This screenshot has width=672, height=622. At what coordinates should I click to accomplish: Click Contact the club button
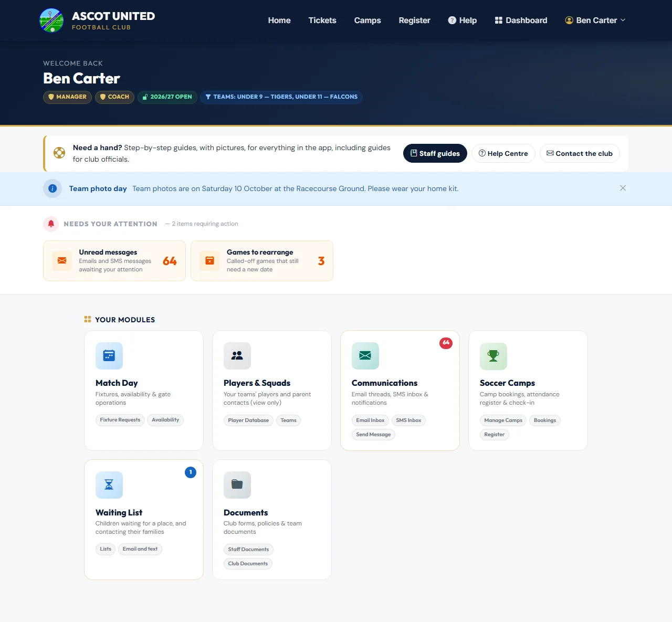point(580,153)
